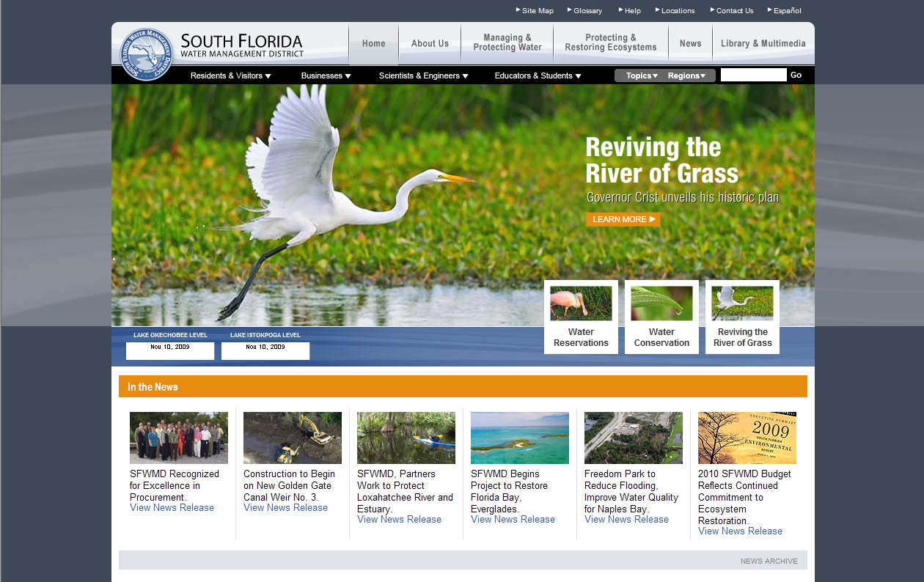Expand the Residents & Visitors dropdown
Viewport: 924px width, 582px height.
230,75
